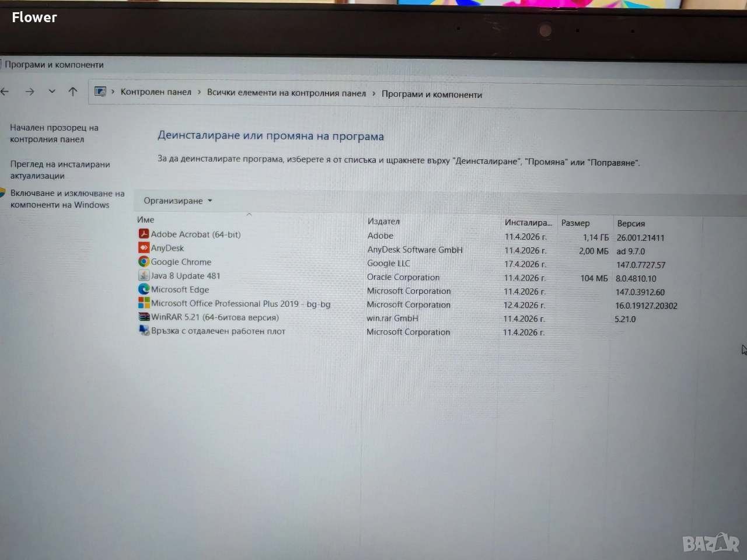Click publisher win.rar GmbH
Screen dimensions: 747x560
392,318
